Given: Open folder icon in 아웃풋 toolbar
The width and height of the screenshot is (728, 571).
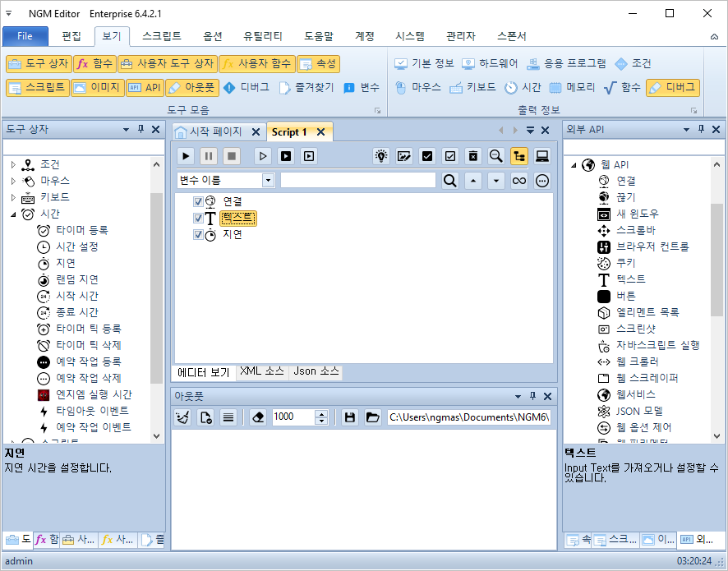Looking at the screenshot, I should click(372, 417).
